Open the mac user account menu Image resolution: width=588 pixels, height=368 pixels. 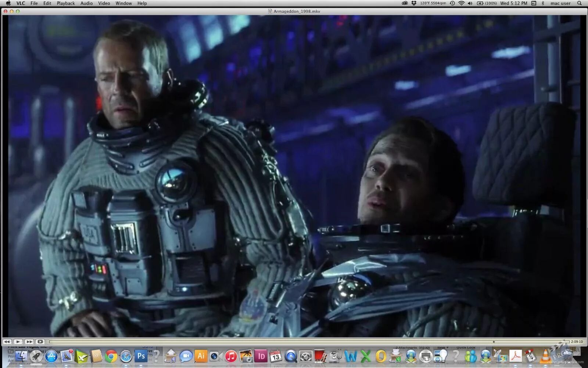[560, 3]
